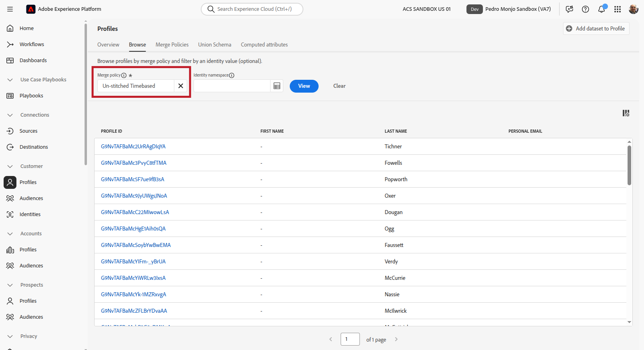Screen dimensions: 644x350
Task: Collapse the Connections sidebar section
Action: pos(10,115)
